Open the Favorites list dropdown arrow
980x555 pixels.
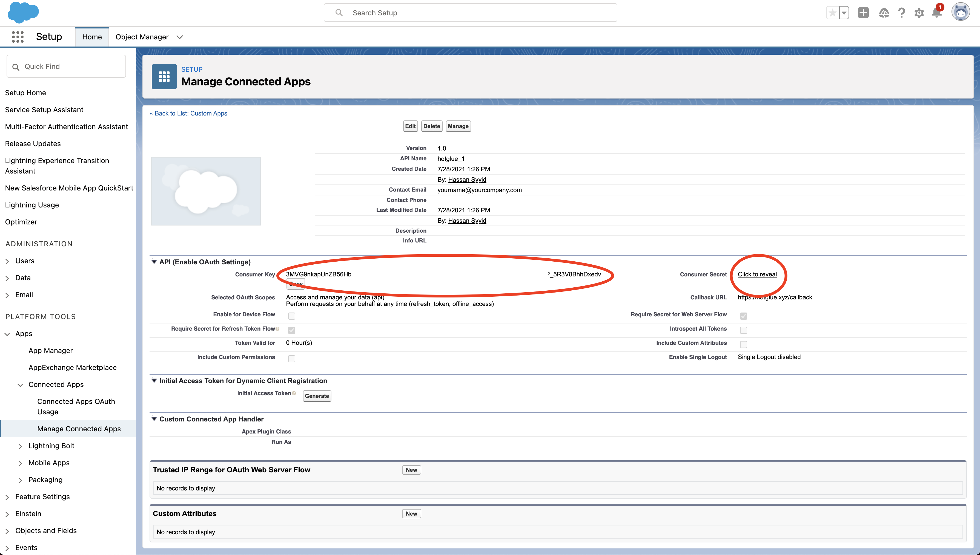pyautogui.click(x=844, y=13)
